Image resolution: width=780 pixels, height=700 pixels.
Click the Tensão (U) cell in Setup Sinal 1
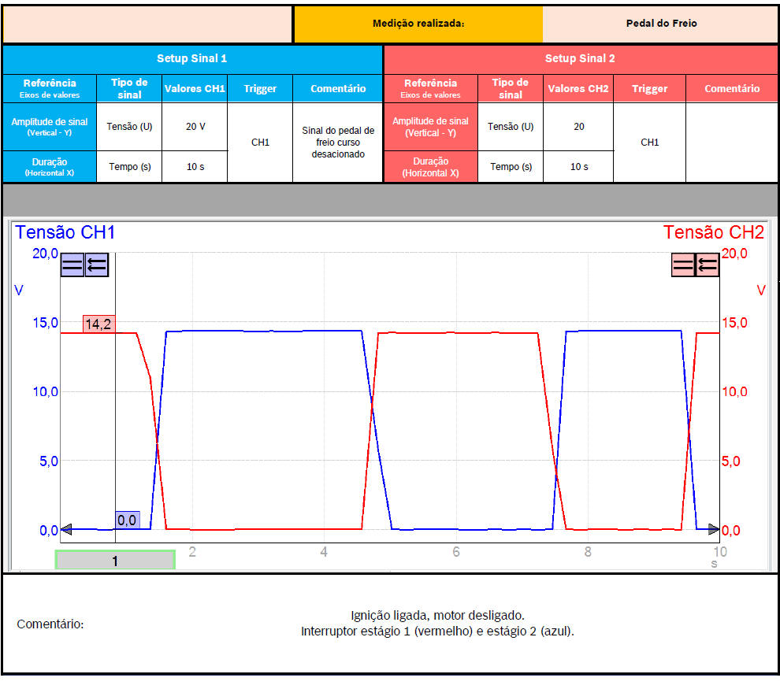click(129, 127)
